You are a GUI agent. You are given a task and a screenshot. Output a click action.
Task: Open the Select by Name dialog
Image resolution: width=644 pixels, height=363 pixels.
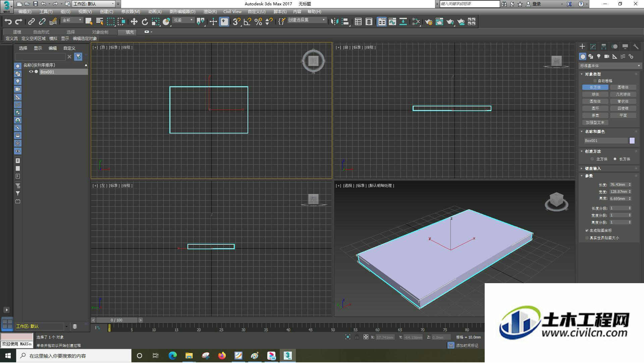100,22
